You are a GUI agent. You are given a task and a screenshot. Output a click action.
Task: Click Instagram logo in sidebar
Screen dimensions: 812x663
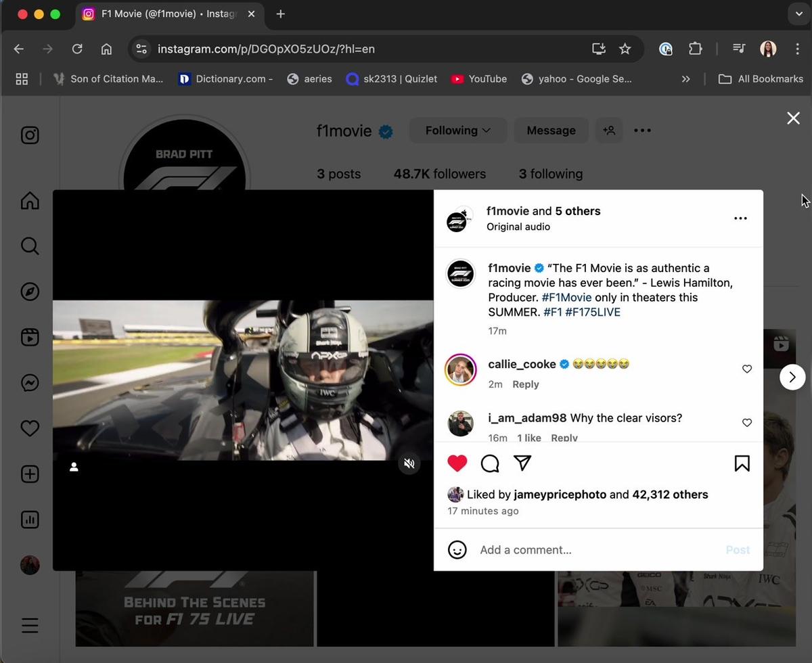30,135
